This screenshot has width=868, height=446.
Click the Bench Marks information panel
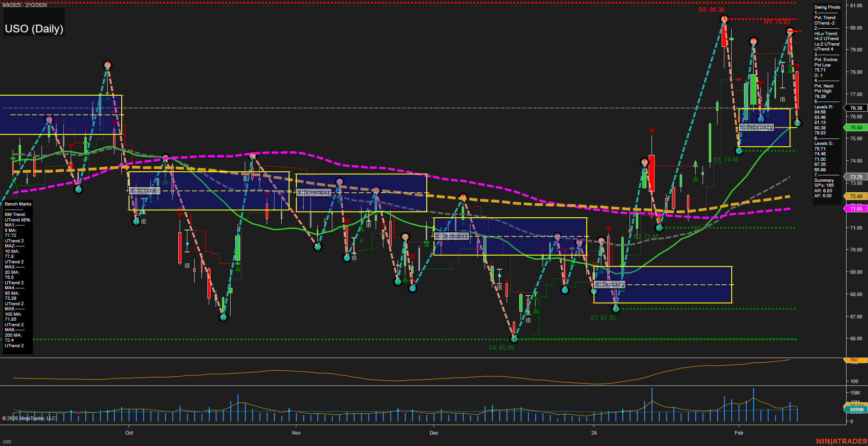click(x=17, y=273)
